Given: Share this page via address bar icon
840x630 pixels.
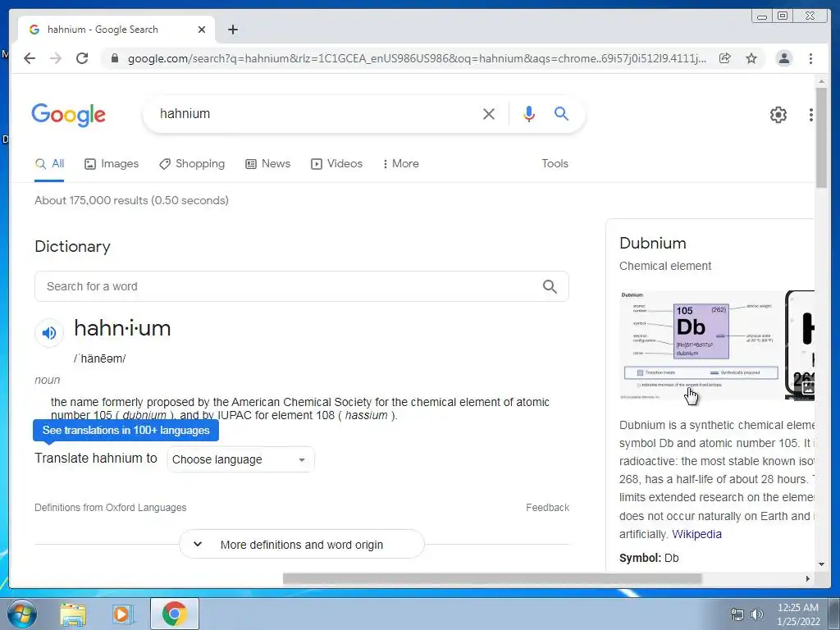Looking at the screenshot, I should click(x=725, y=58).
